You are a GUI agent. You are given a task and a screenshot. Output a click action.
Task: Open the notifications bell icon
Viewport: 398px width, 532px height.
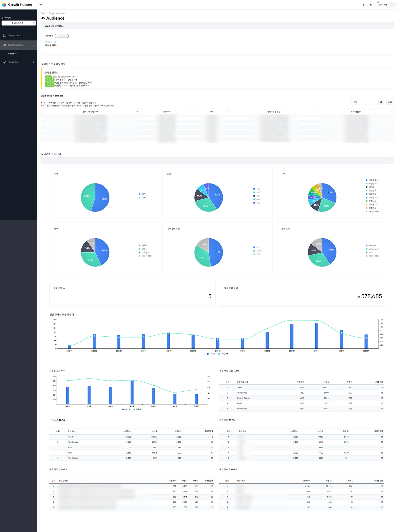pos(363,5)
